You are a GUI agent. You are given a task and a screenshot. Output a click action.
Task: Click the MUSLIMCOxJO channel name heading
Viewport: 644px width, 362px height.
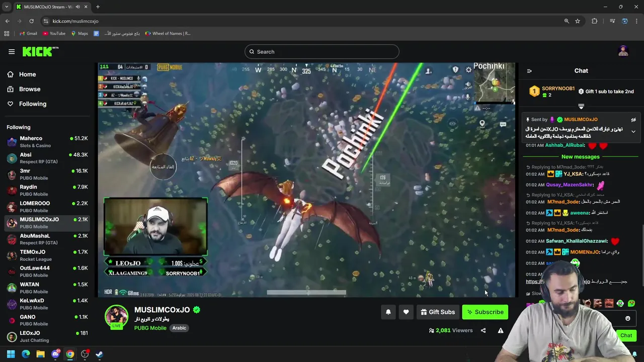[162, 310]
